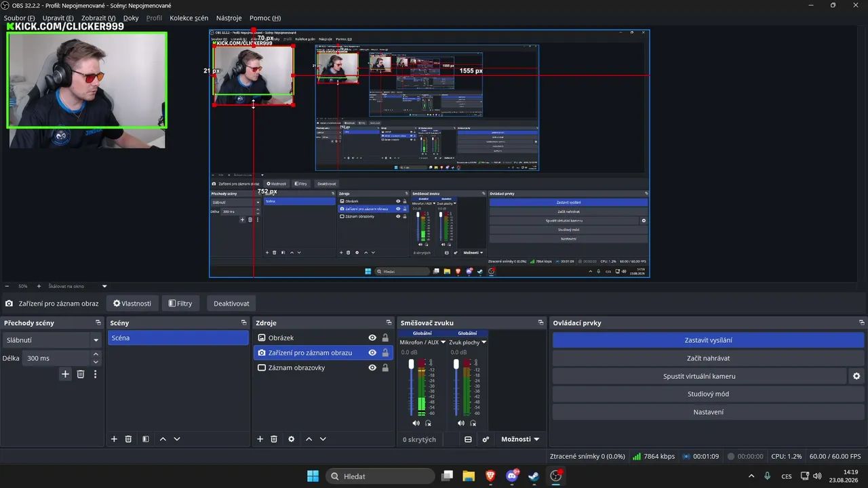The height and width of the screenshot is (488, 868).
Task: Toggle the lock on the Obrázek source
Action: point(385,338)
